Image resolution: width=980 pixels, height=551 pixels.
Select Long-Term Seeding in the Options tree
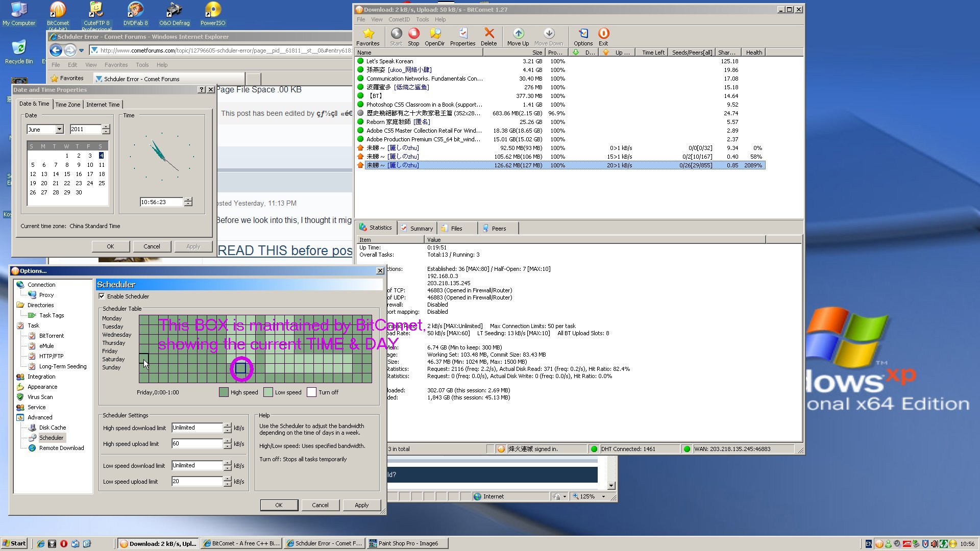[63, 366]
